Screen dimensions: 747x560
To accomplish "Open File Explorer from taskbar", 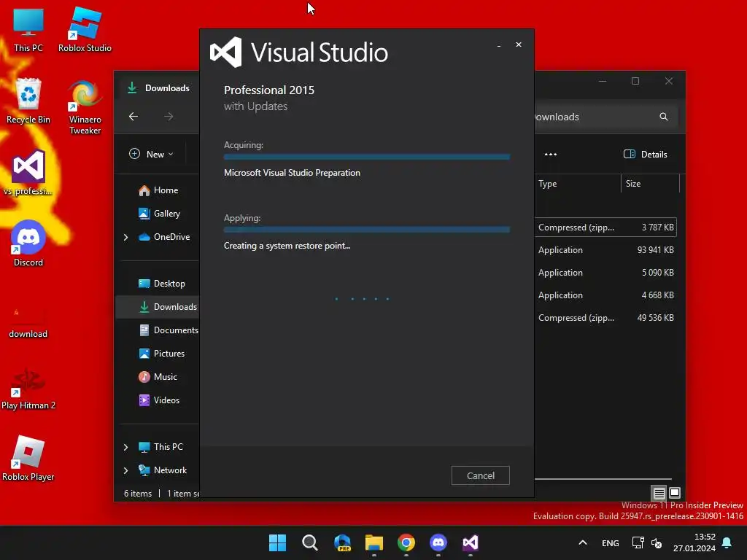I will click(x=374, y=542).
